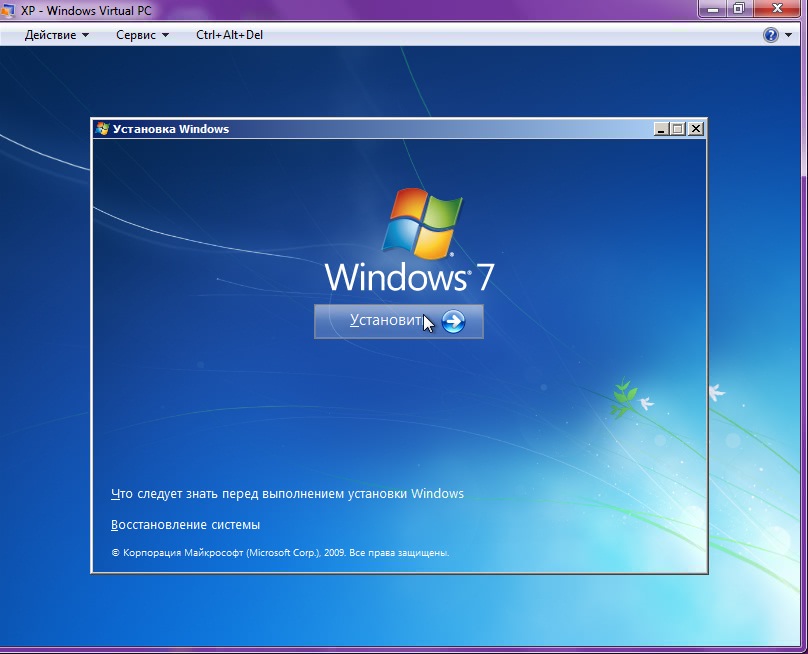Image resolution: width=808 pixels, height=654 pixels.
Task: Click the Windows flag icon in the Установка Windows title bar
Action: pyautogui.click(x=102, y=129)
